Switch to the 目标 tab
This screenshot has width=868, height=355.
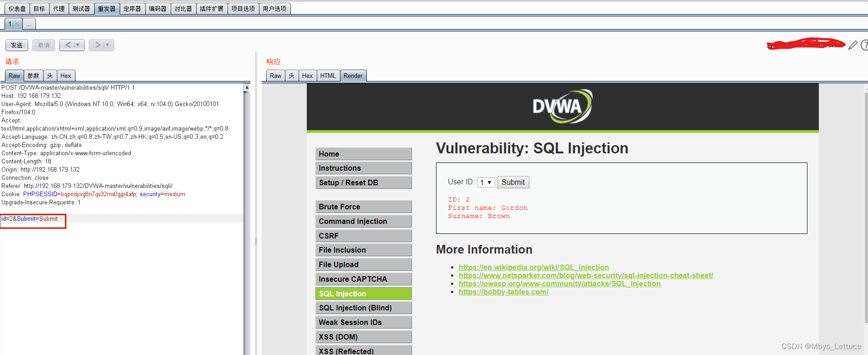(x=40, y=9)
